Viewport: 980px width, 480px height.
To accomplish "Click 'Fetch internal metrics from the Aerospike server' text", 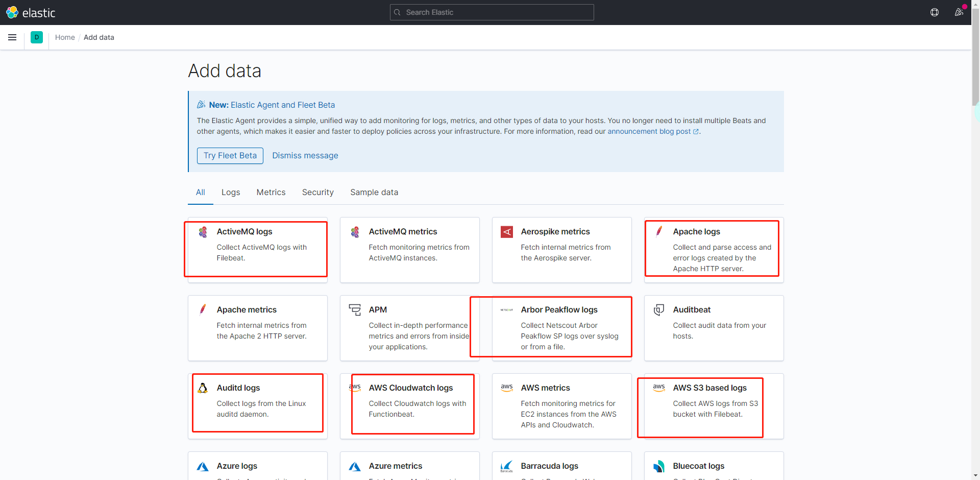I will [x=566, y=253].
